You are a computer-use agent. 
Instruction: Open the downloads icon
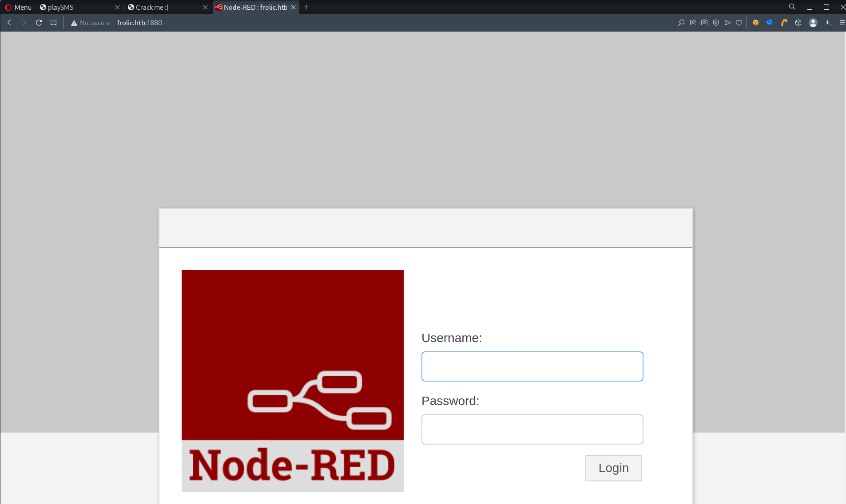[827, 23]
